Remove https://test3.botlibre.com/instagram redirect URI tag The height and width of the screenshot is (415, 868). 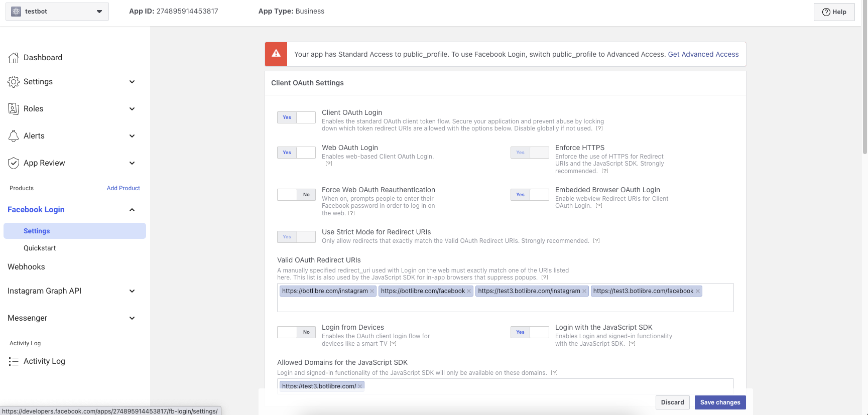(584, 291)
